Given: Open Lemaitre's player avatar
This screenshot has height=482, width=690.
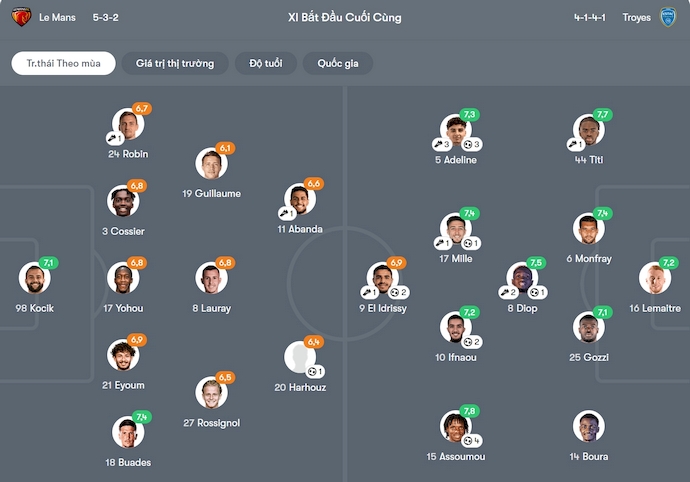Looking at the screenshot, I should (x=655, y=279).
